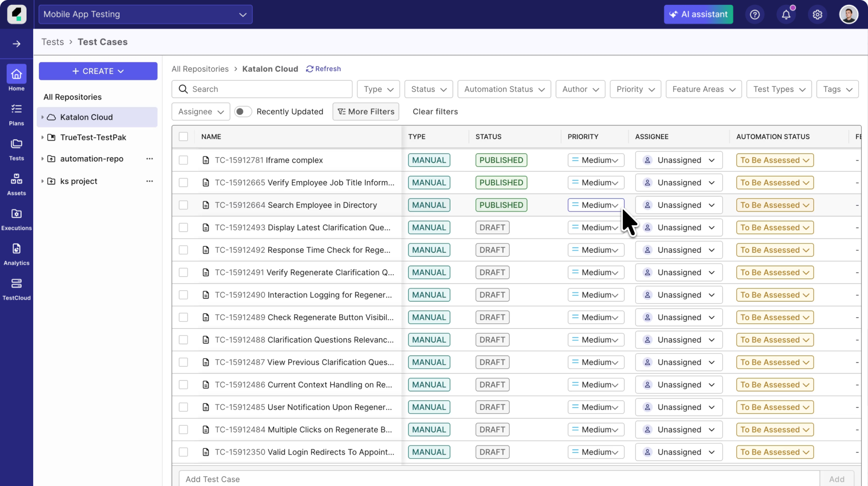Expand the Mobile App Testing project selector
Viewport: 868px width, 486px height.
pyautogui.click(x=145, y=14)
